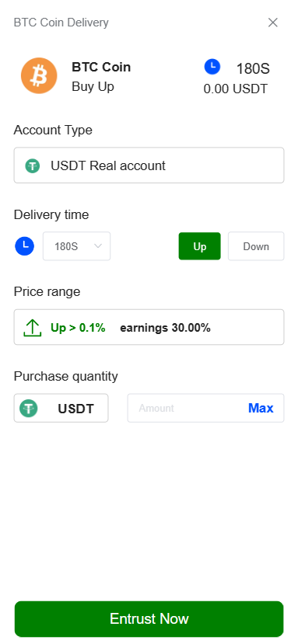Click the Tether icon in USDT currency box
This screenshot has height=644, width=298.
pyautogui.click(x=29, y=409)
